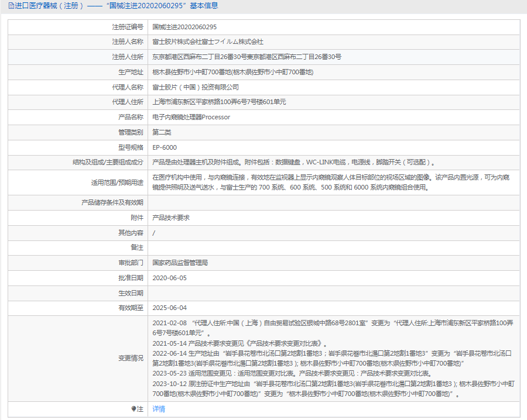Click the 注册人住所 label
The height and width of the screenshot is (420, 527).
click(128, 57)
